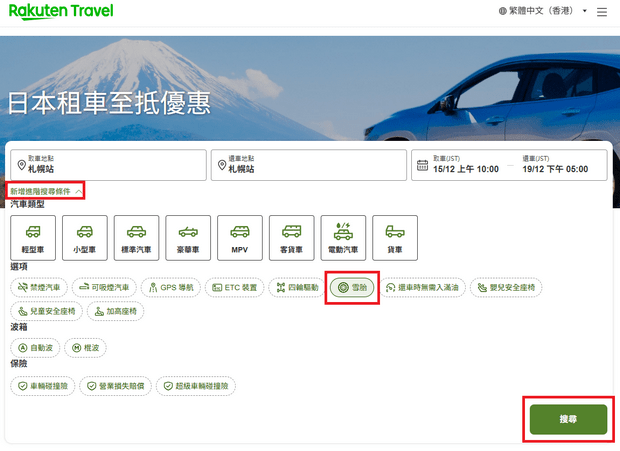
Task: Select the 標準汽車 car type
Action: click(x=136, y=238)
